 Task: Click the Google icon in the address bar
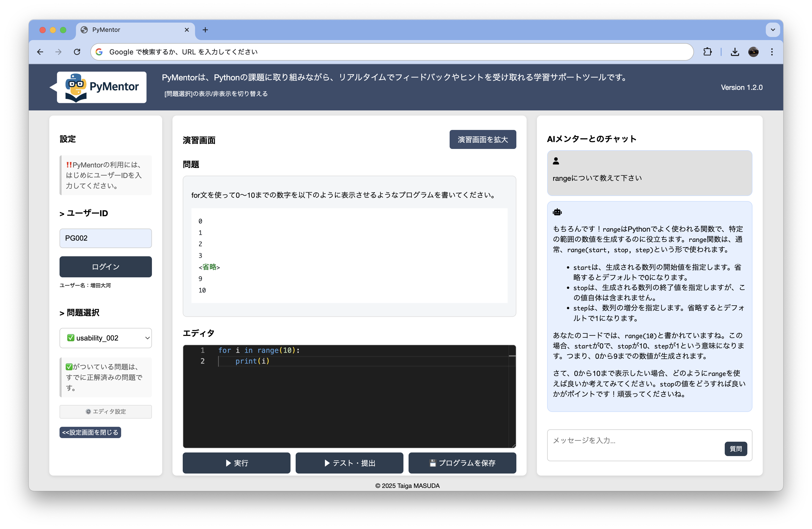pyautogui.click(x=99, y=52)
